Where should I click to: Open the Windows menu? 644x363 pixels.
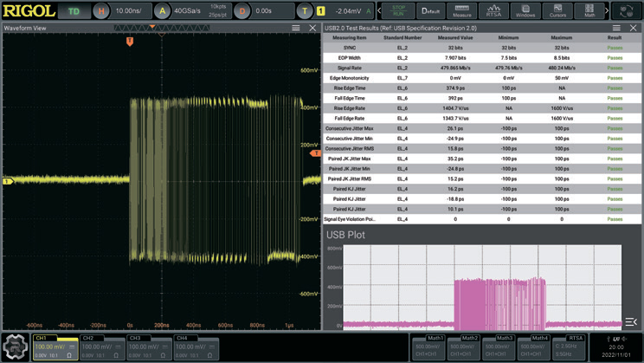point(525,10)
